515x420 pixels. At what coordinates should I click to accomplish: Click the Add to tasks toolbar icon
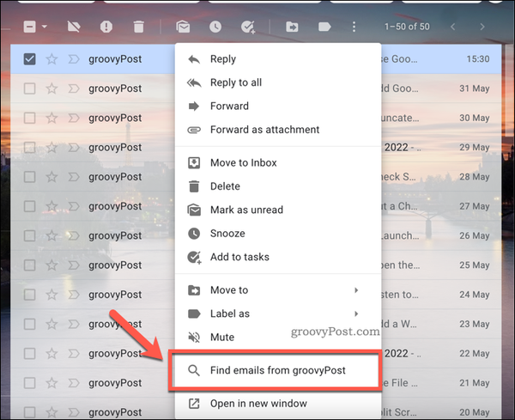[248, 27]
